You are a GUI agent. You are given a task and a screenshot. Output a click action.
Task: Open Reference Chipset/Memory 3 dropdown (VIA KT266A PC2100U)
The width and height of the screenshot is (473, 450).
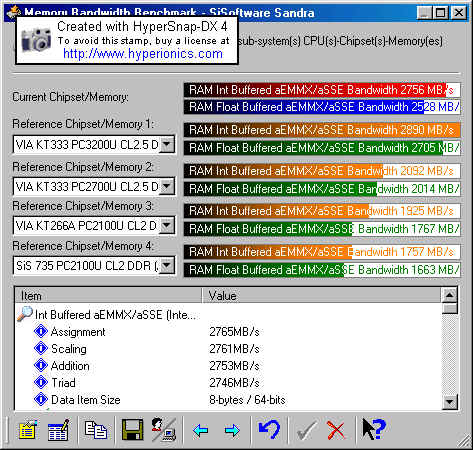coord(167,226)
